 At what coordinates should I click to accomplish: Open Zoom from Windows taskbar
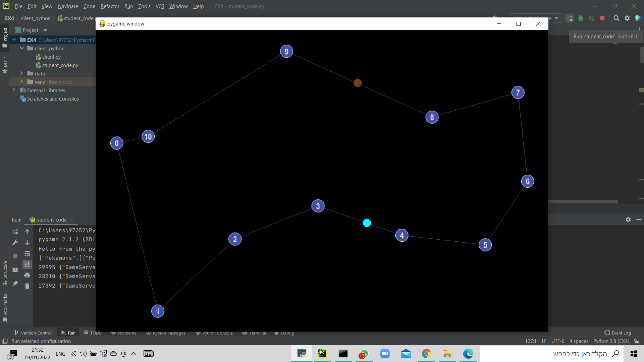pos(385,354)
